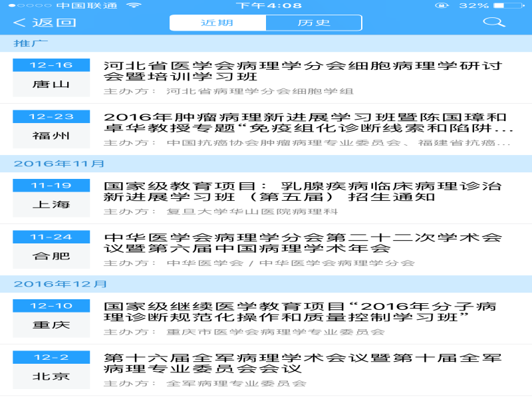The width and height of the screenshot is (532, 399).
Task: Select the 11-19 date badge
Action: [51, 186]
